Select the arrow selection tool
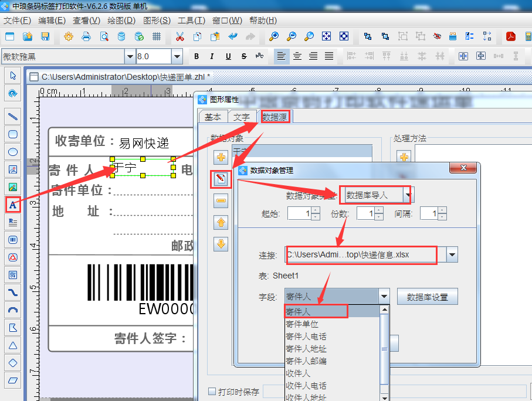The height and width of the screenshot is (401, 532). point(12,76)
